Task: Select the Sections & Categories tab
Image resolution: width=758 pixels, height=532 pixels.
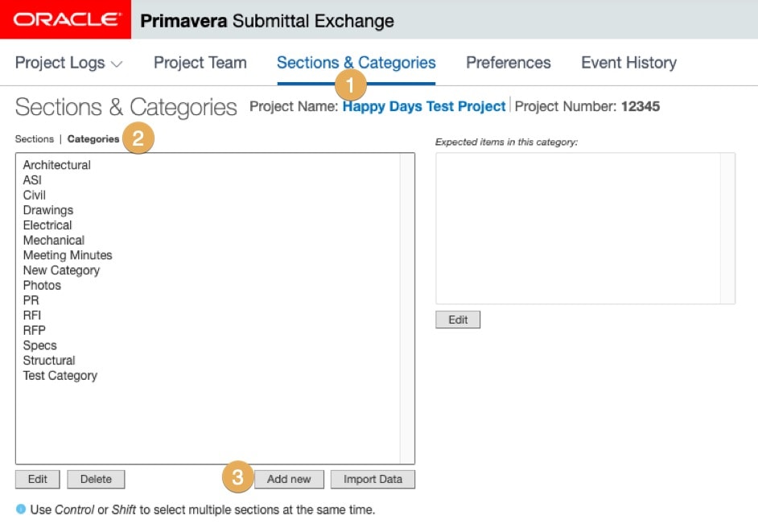Action: (x=356, y=63)
